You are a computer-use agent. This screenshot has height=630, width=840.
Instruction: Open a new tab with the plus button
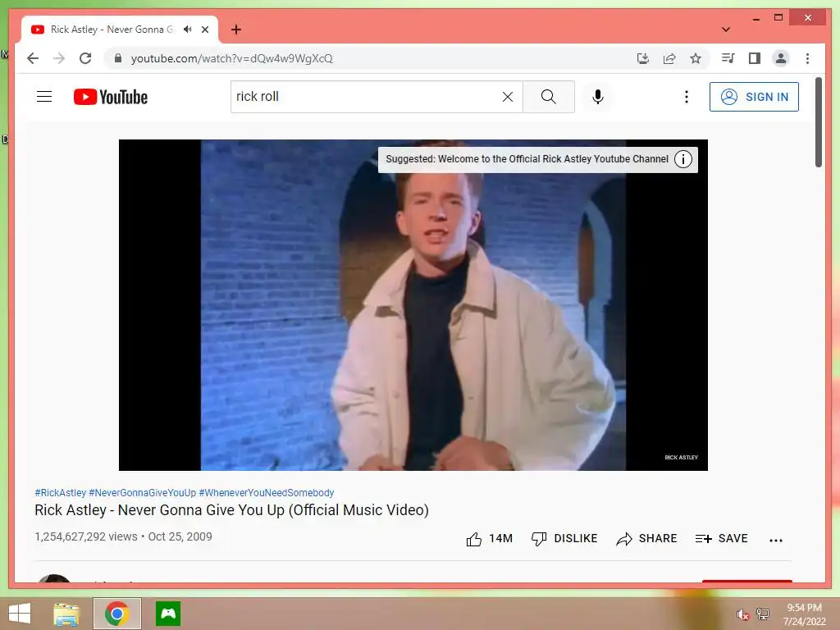tap(236, 30)
